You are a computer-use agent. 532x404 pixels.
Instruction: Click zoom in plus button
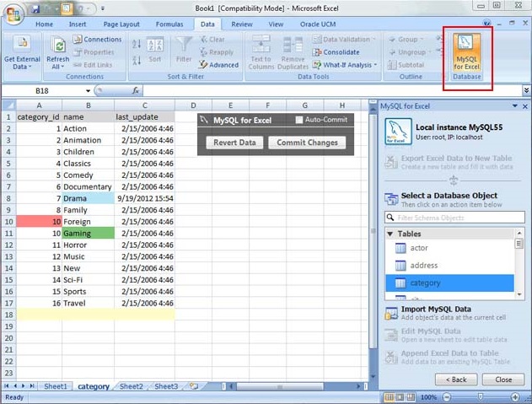[x=515, y=397]
